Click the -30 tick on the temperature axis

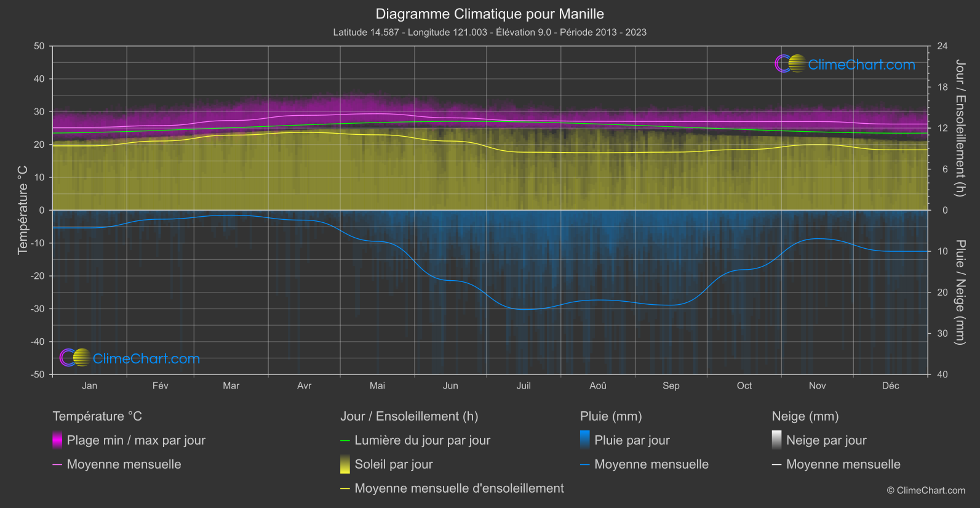38,308
